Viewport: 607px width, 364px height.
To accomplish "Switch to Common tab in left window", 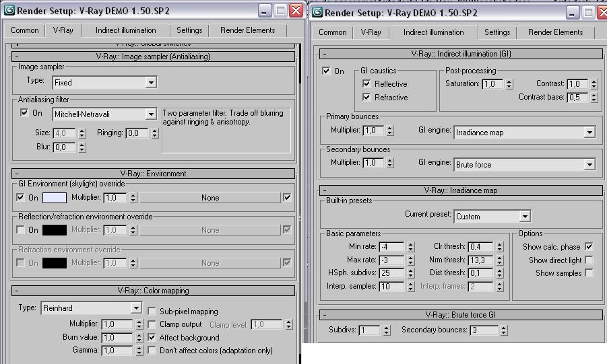I will coord(24,30).
